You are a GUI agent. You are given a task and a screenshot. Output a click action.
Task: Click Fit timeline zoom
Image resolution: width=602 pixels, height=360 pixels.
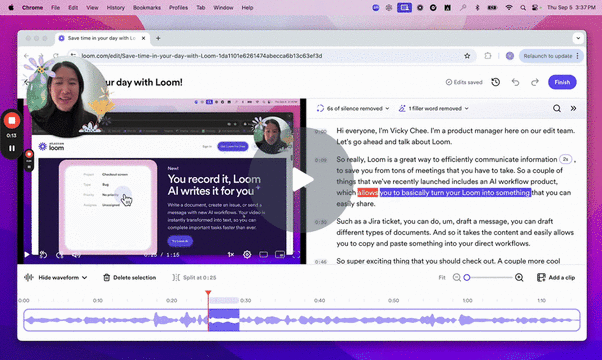pyautogui.click(x=442, y=277)
